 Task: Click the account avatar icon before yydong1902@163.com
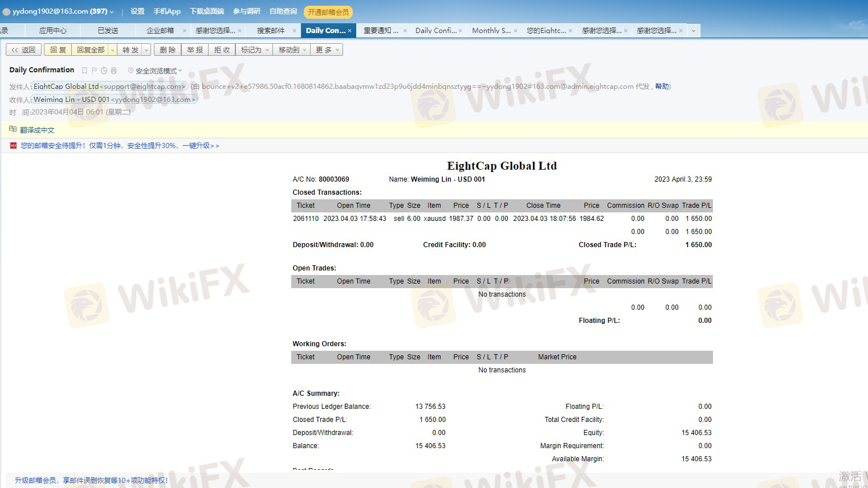click(6, 11)
